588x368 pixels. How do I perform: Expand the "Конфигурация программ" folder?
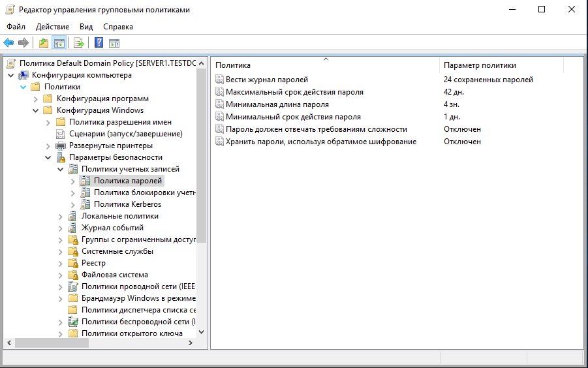tap(36, 99)
